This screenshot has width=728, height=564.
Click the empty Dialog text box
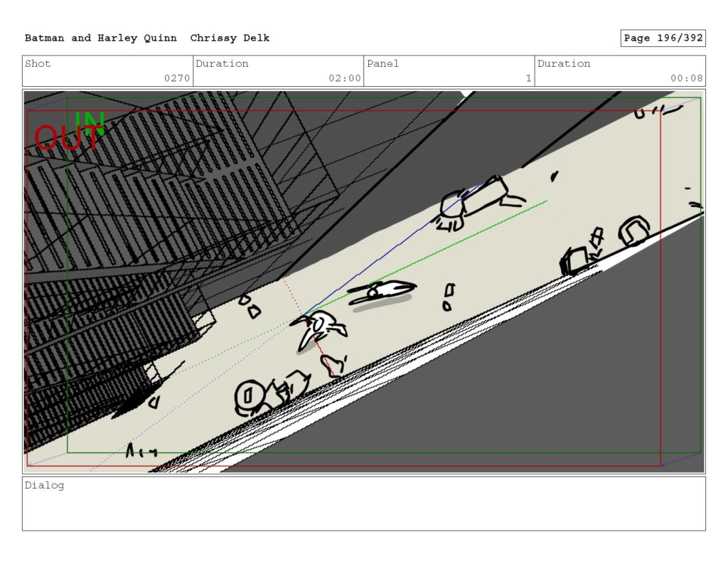click(364, 504)
